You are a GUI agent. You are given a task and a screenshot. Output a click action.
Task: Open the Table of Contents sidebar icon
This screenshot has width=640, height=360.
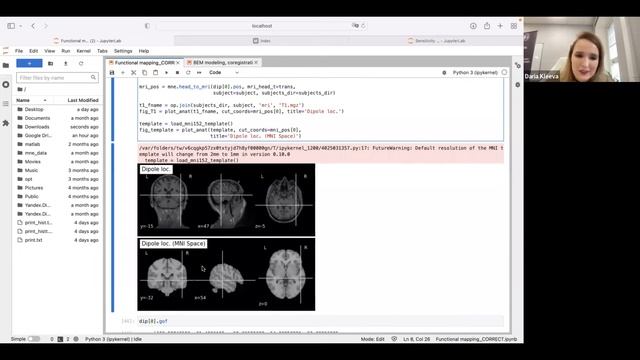pos(6,104)
